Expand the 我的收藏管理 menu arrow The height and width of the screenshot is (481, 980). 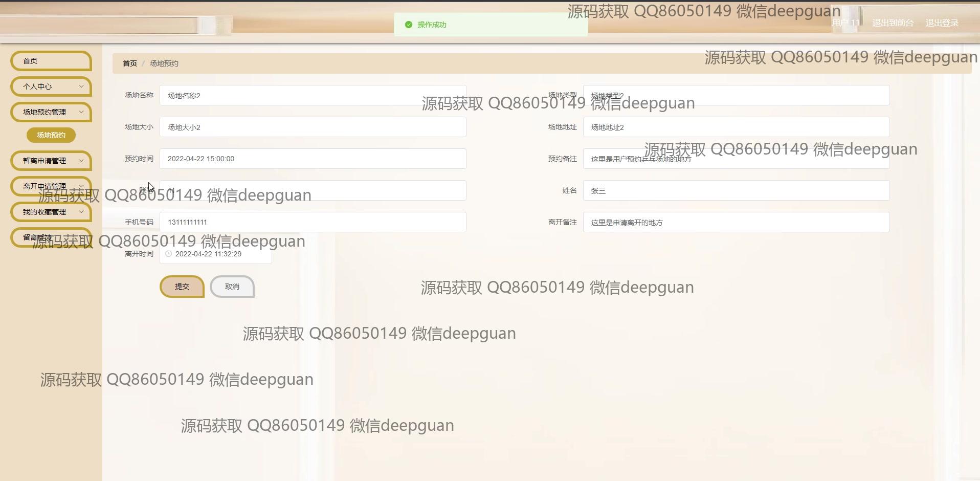coord(81,212)
